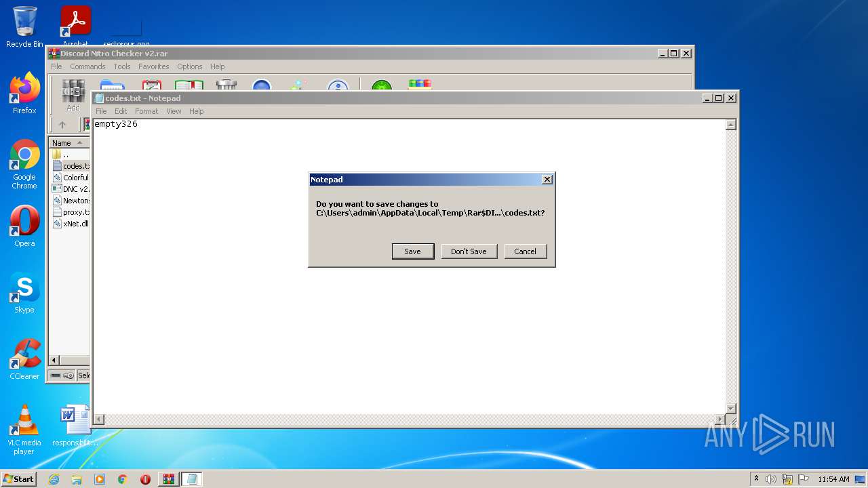The height and width of the screenshot is (488, 868).
Task: Open the Recycle Bin desktop icon
Action: [x=24, y=27]
